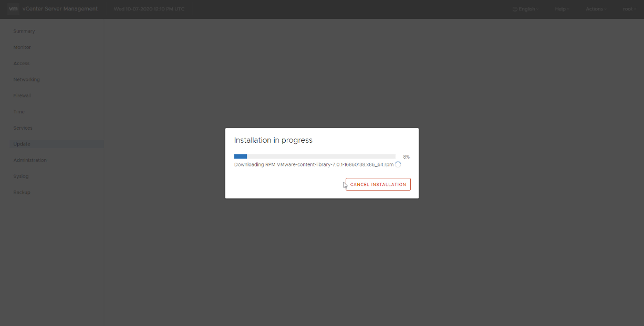644x326 pixels.
Task: Open the Backup page in sidebar
Action: [22, 192]
